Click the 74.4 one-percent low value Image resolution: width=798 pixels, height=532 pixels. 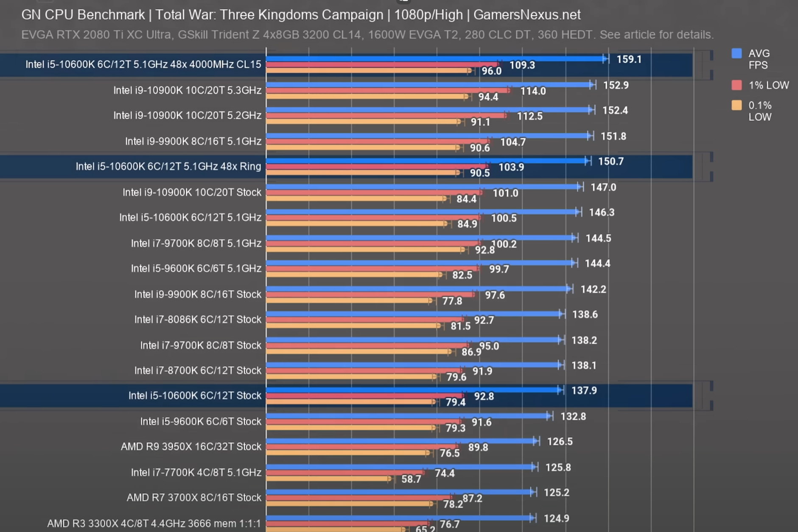pyautogui.click(x=445, y=474)
